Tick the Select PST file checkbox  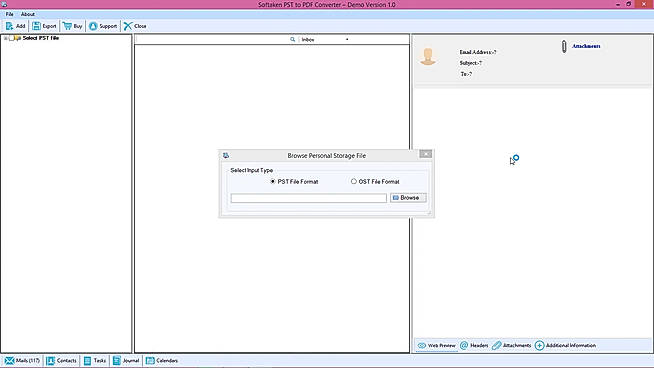click(12, 38)
